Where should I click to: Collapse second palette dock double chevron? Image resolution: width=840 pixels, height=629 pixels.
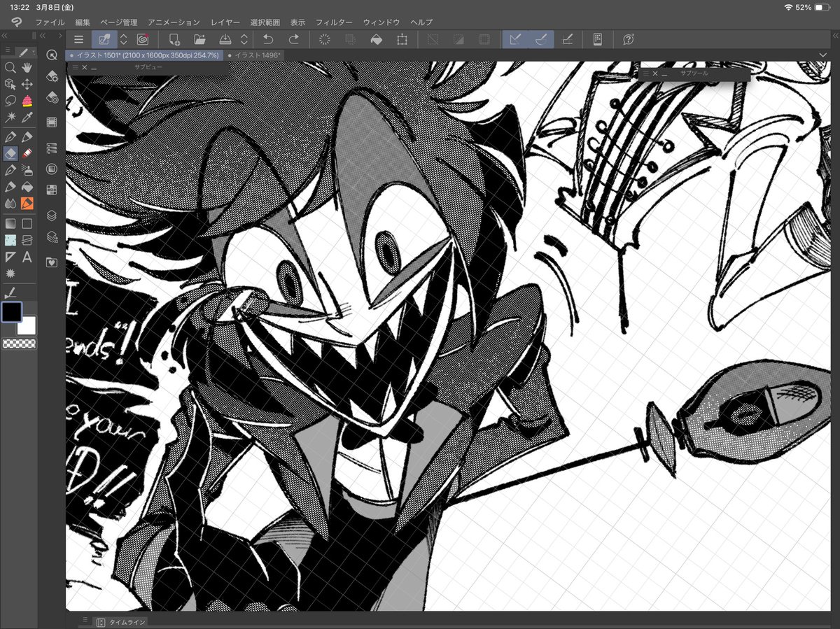coord(43,36)
